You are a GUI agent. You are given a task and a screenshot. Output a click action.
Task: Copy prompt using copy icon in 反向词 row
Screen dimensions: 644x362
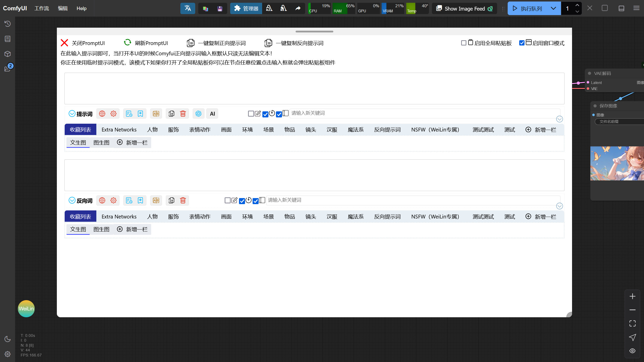172,200
